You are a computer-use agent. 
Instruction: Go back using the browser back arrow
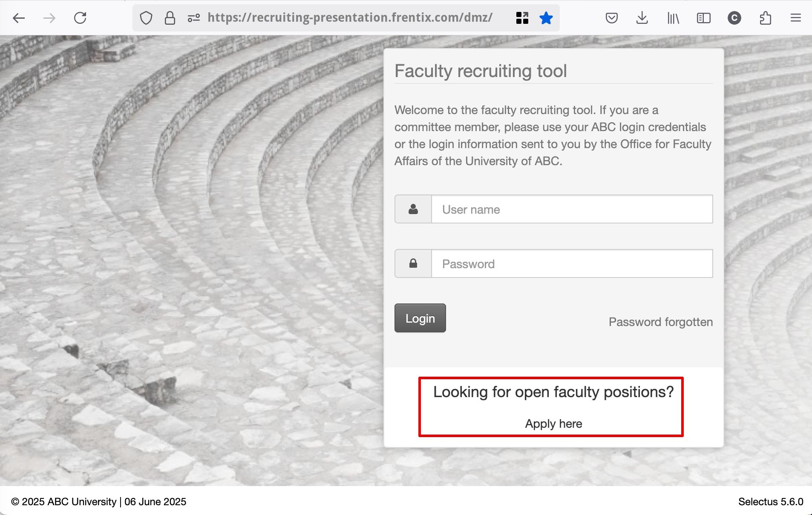[x=19, y=18]
